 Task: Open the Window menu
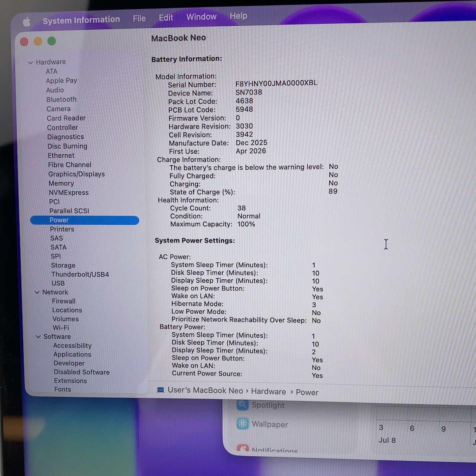click(x=202, y=17)
